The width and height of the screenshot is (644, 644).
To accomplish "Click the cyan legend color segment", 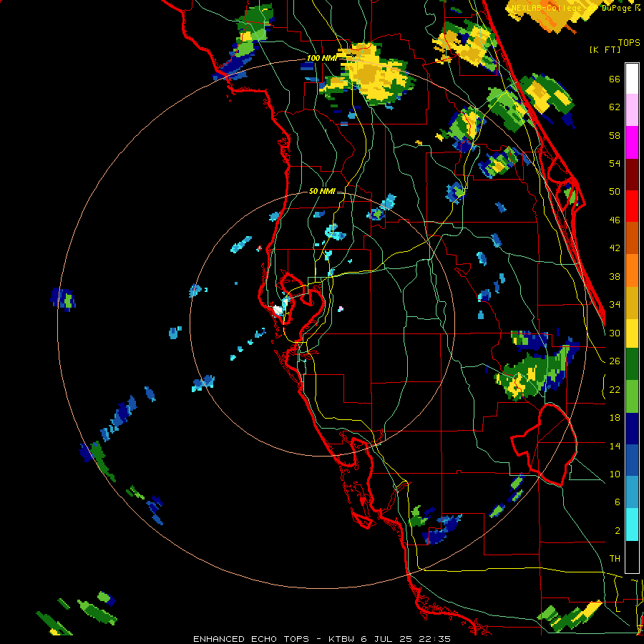I will [632, 525].
